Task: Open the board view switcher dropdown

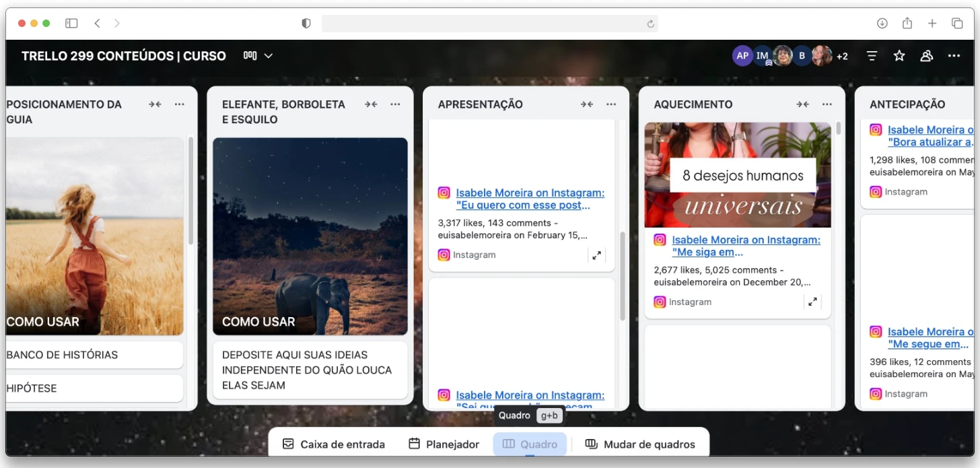Action: click(x=258, y=56)
